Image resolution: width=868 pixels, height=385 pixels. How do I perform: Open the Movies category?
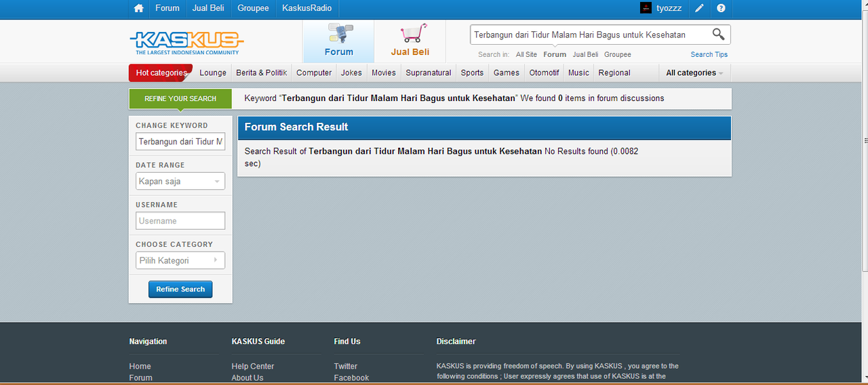[384, 73]
